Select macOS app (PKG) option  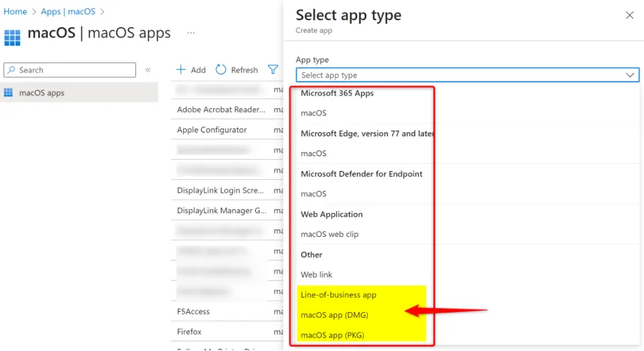coord(333,335)
